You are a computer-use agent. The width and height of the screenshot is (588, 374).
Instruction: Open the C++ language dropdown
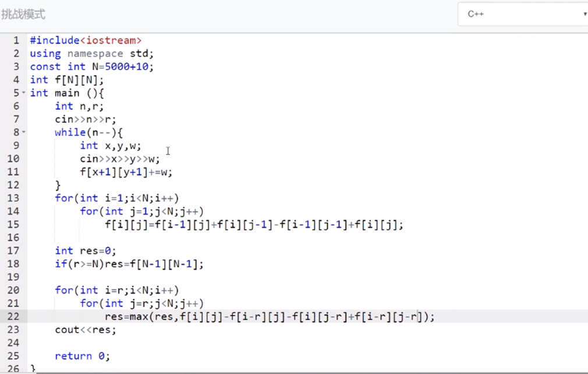(x=523, y=14)
